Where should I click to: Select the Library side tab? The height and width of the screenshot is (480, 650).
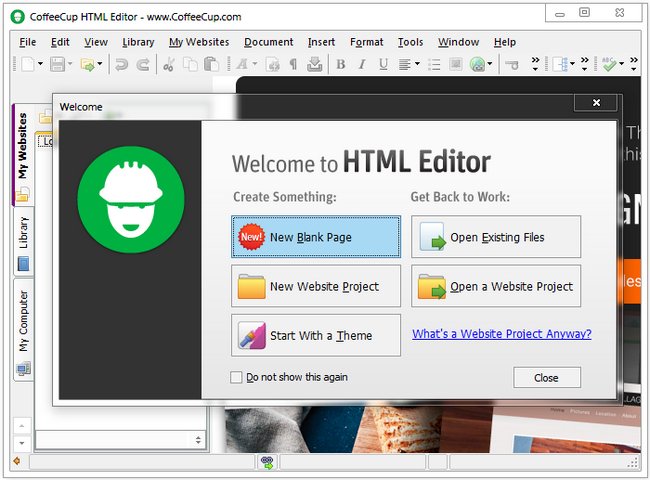click(23, 241)
